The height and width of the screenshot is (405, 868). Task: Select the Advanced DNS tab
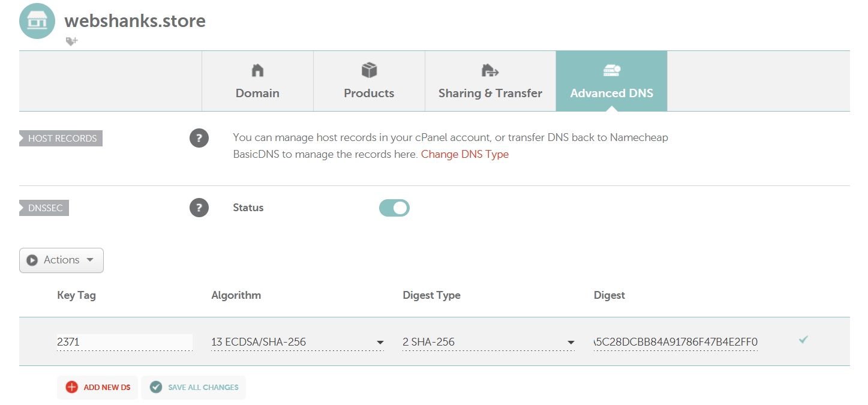pos(611,82)
